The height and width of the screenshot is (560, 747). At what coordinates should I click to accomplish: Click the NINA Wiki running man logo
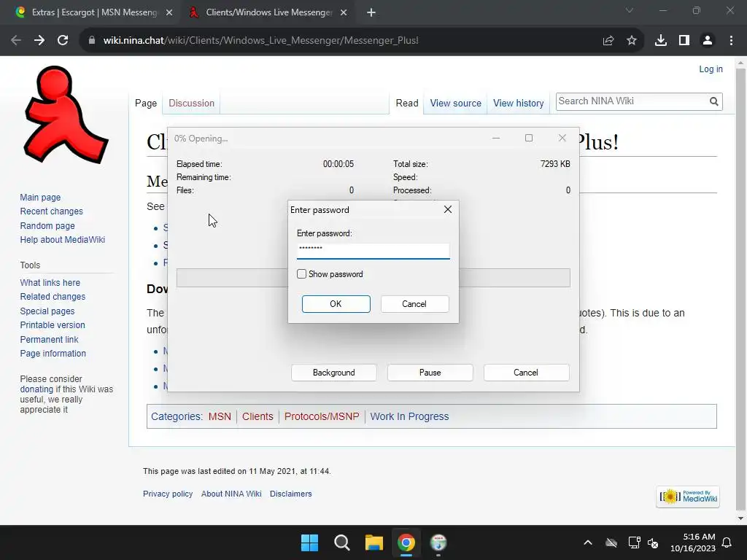coord(65,115)
